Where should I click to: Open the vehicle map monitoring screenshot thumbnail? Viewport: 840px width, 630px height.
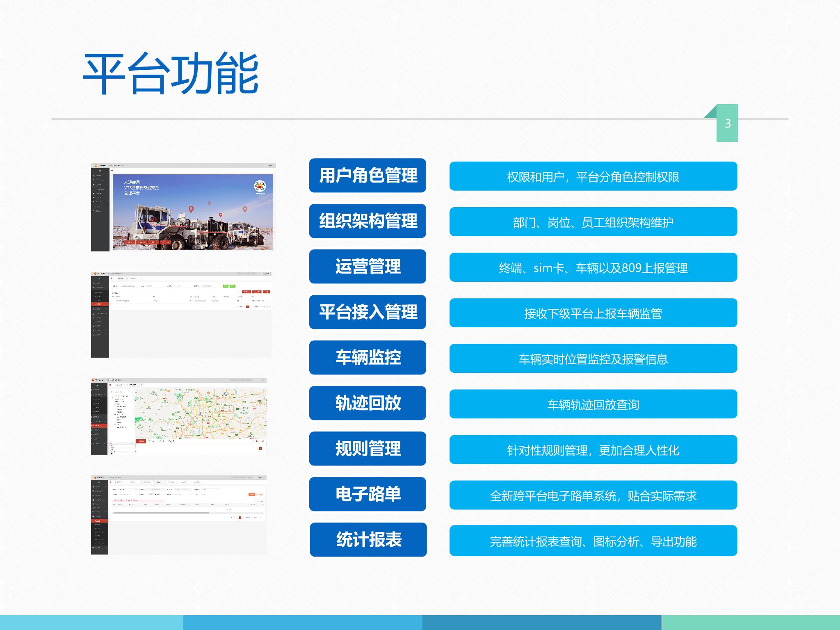[x=179, y=417]
